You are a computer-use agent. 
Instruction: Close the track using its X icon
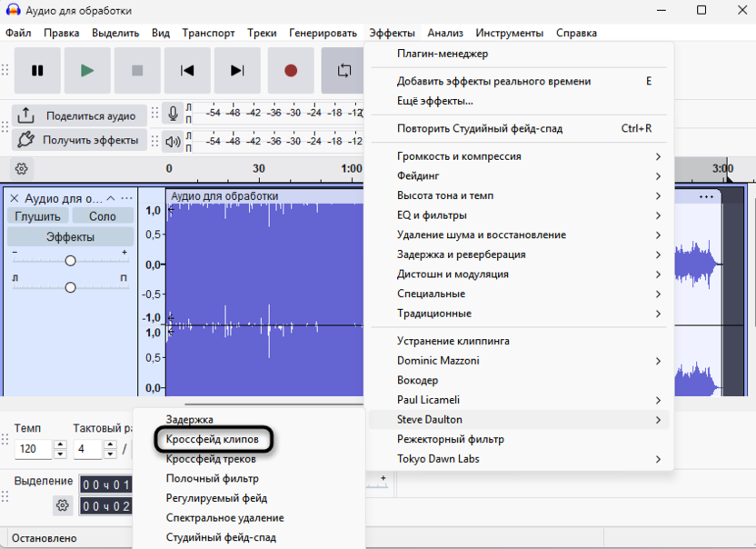click(x=14, y=198)
